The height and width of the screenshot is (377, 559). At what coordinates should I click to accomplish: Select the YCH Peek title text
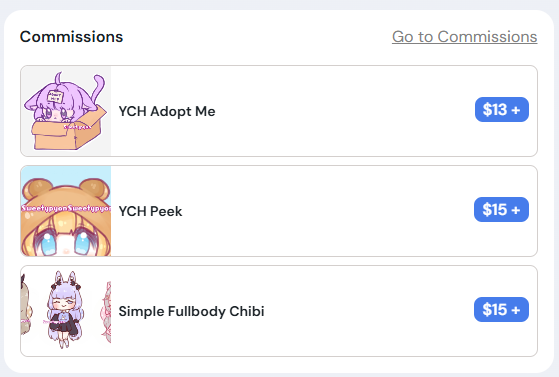point(150,211)
